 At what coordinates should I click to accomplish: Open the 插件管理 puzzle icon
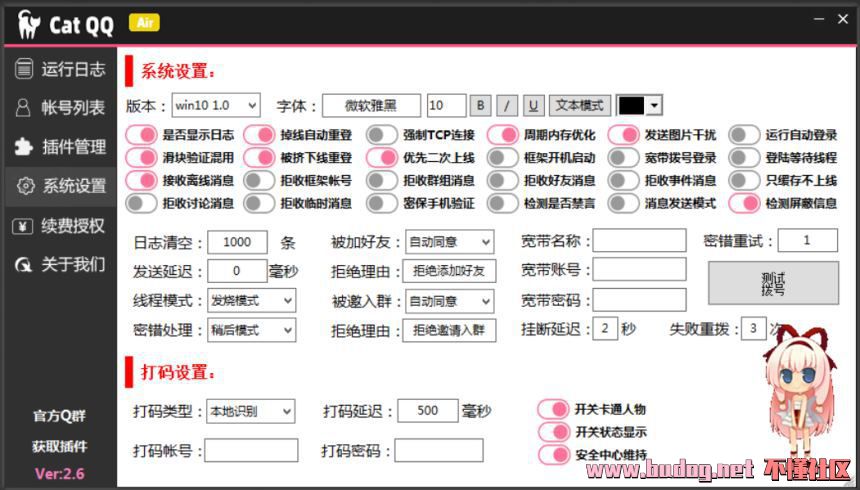(24, 147)
